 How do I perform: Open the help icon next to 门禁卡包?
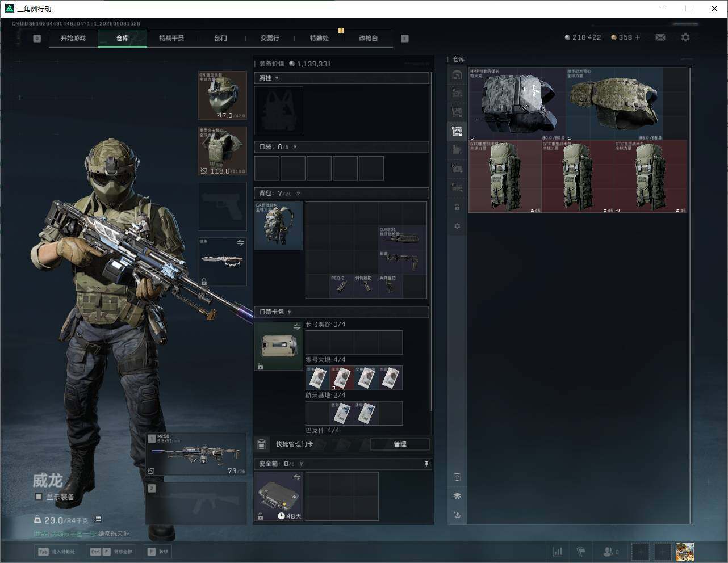(x=290, y=312)
